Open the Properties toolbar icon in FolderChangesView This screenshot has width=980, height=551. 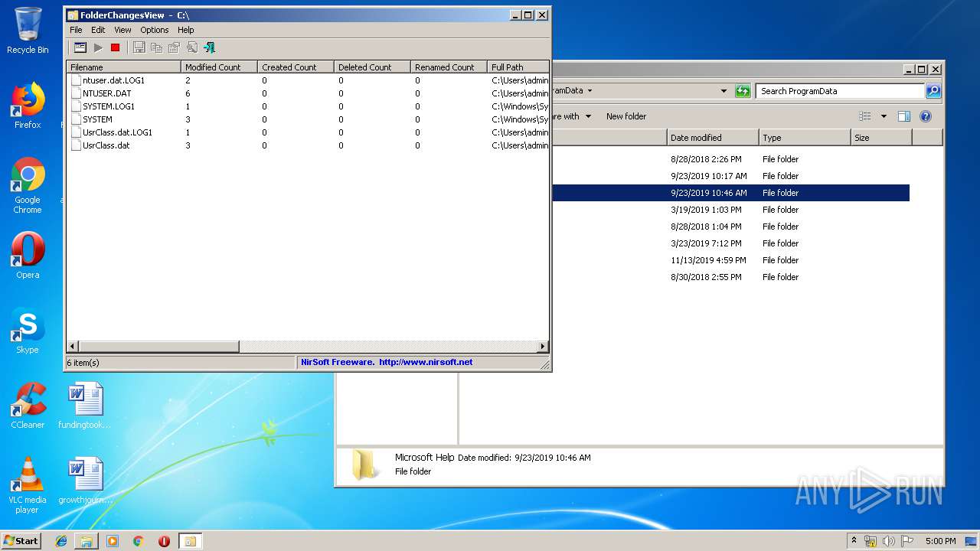coord(174,47)
